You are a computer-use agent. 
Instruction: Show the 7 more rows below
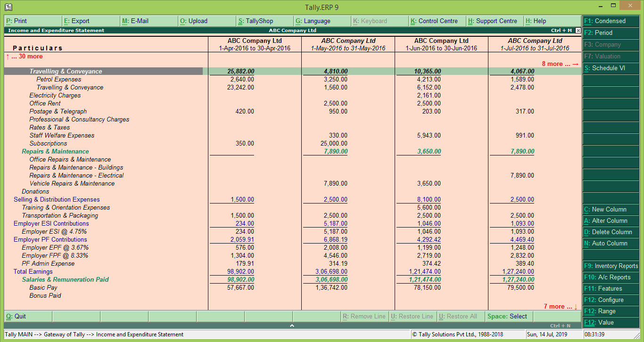click(x=561, y=307)
